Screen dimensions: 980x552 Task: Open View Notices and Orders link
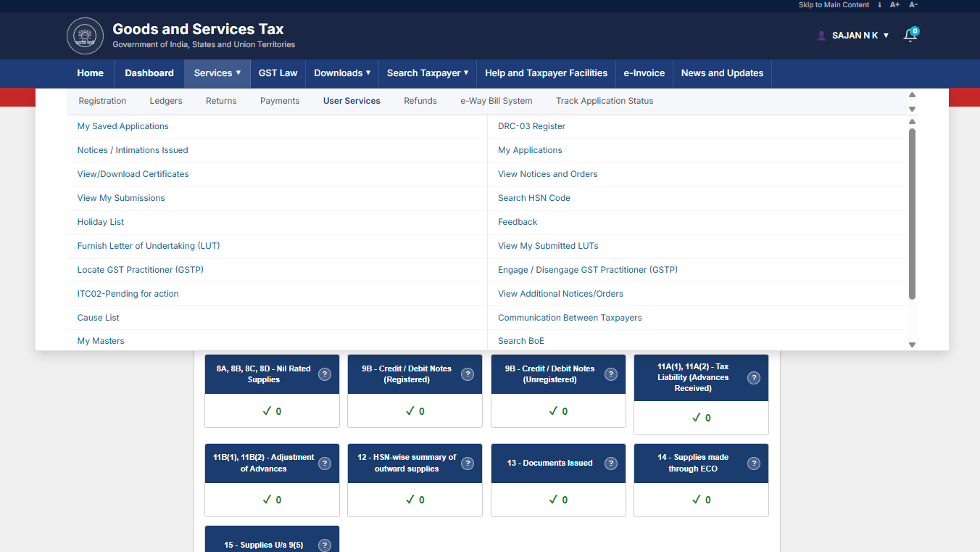point(548,174)
